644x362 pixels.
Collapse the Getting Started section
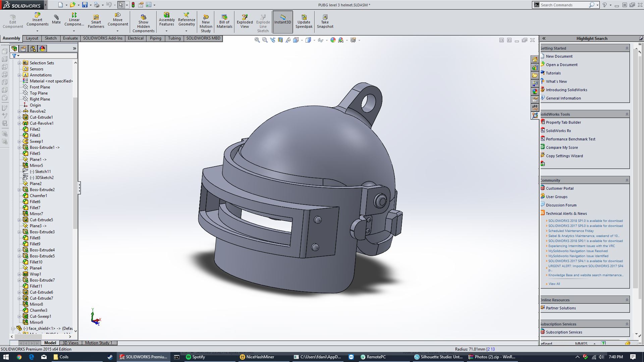pos(627,48)
